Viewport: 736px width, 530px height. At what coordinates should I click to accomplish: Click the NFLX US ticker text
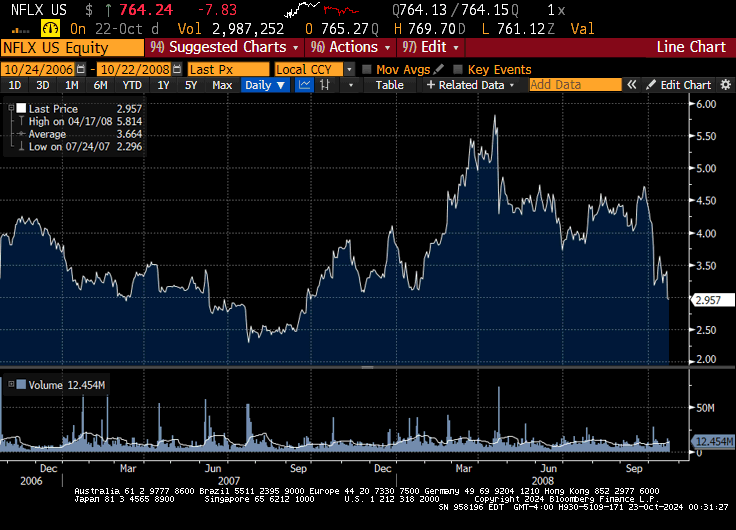click(38, 9)
